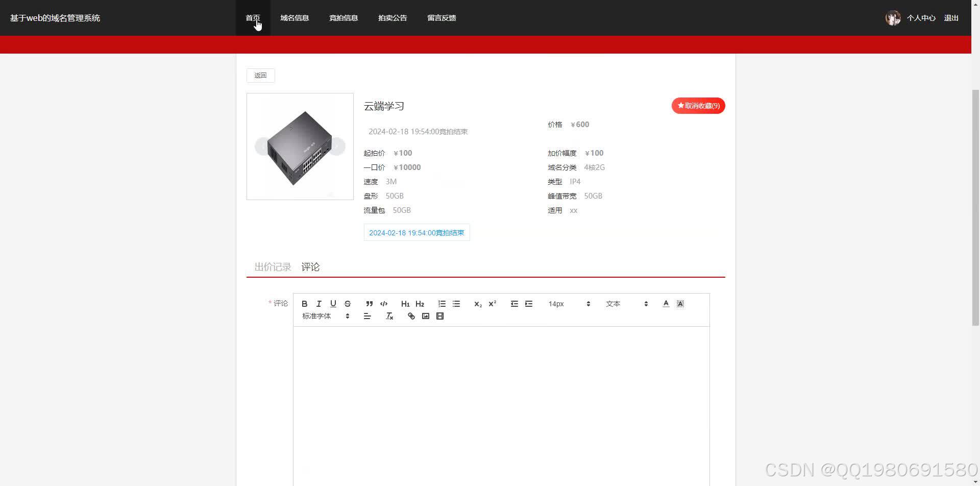The width and height of the screenshot is (980, 486).
Task: Toggle bold formatting in the comment editor
Action: point(304,303)
